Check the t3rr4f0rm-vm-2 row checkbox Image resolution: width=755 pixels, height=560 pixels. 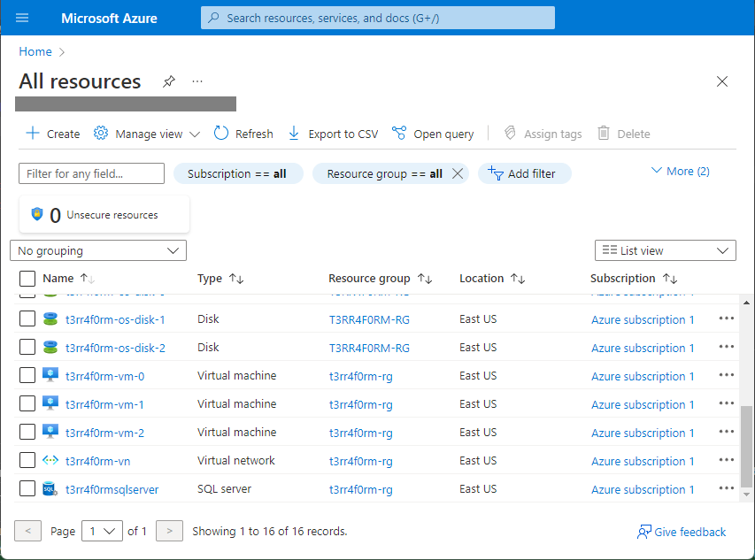(27, 432)
